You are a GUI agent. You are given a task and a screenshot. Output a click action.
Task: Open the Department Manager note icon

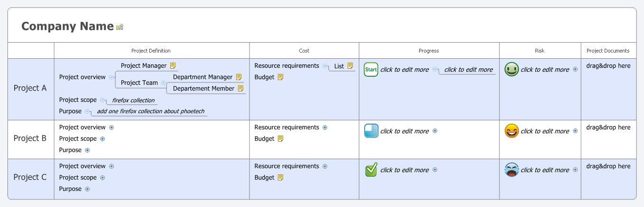(239, 77)
